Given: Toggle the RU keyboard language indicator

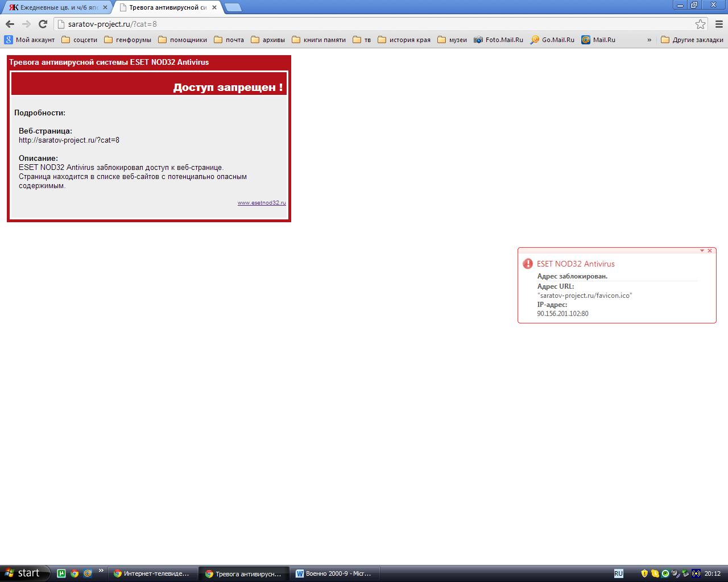Looking at the screenshot, I should click(x=618, y=573).
